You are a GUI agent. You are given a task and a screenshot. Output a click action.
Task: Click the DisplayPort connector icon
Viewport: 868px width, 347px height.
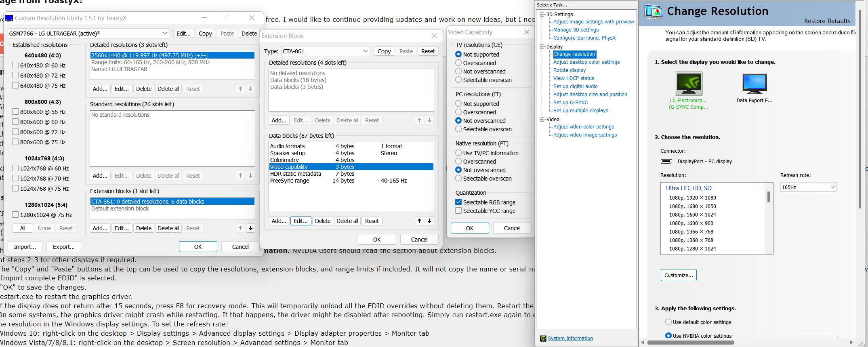[x=666, y=161]
